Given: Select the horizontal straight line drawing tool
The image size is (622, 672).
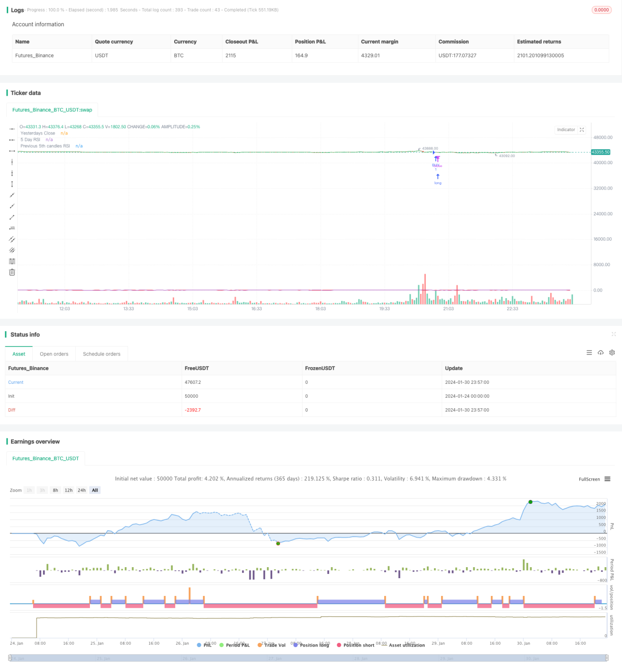Looking at the screenshot, I should coord(12,129).
